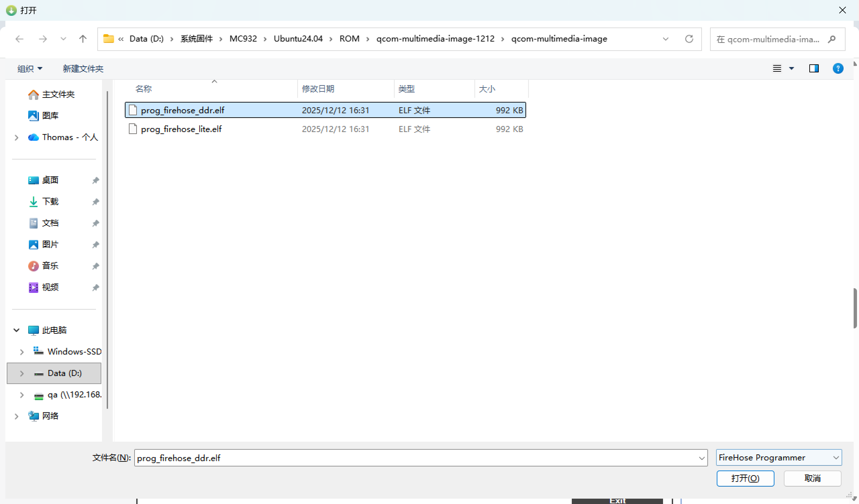Select prog_firehose_lite.elf file

tap(181, 129)
